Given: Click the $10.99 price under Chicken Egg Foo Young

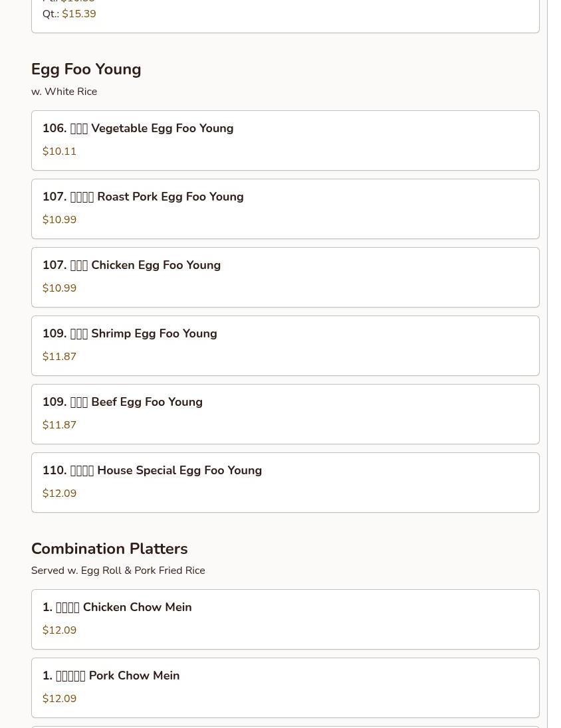Looking at the screenshot, I should (59, 289).
